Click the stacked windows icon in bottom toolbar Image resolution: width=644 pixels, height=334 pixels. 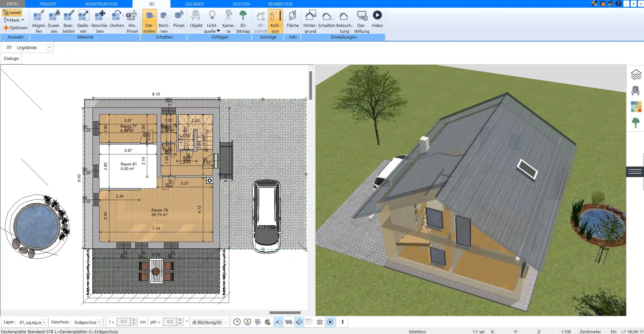point(268,322)
